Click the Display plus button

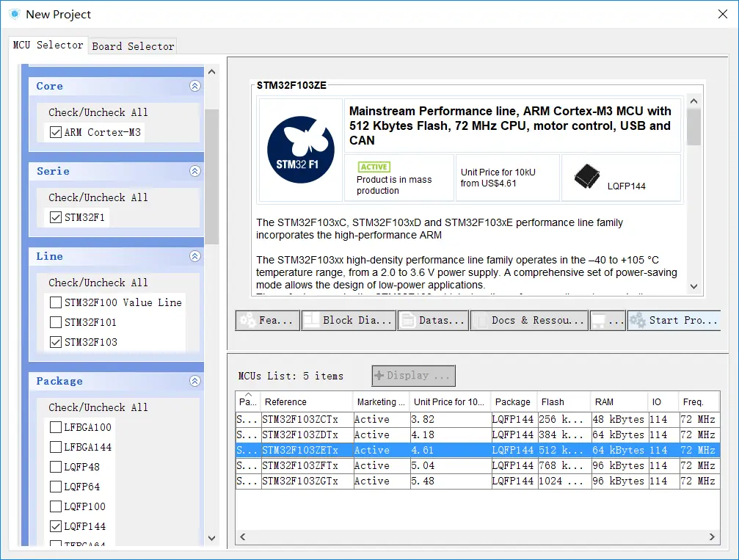tap(413, 376)
